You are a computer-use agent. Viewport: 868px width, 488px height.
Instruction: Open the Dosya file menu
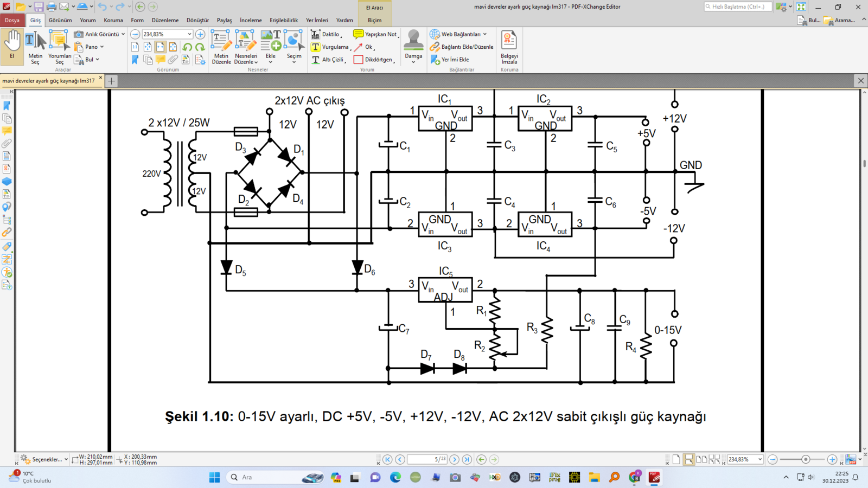[x=12, y=20]
